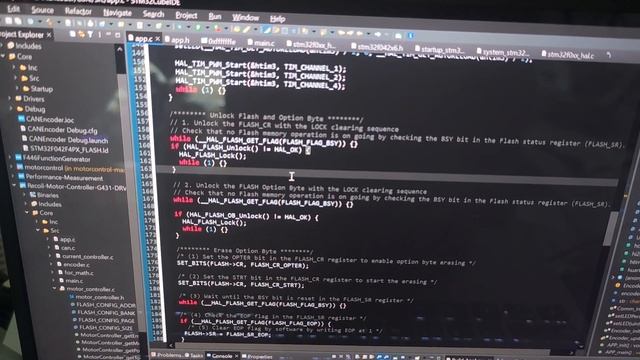Image resolution: width=640 pixels, height=360 pixels.
Task: Click the blue info icon in toolbar
Action: [x=411, y=36]
